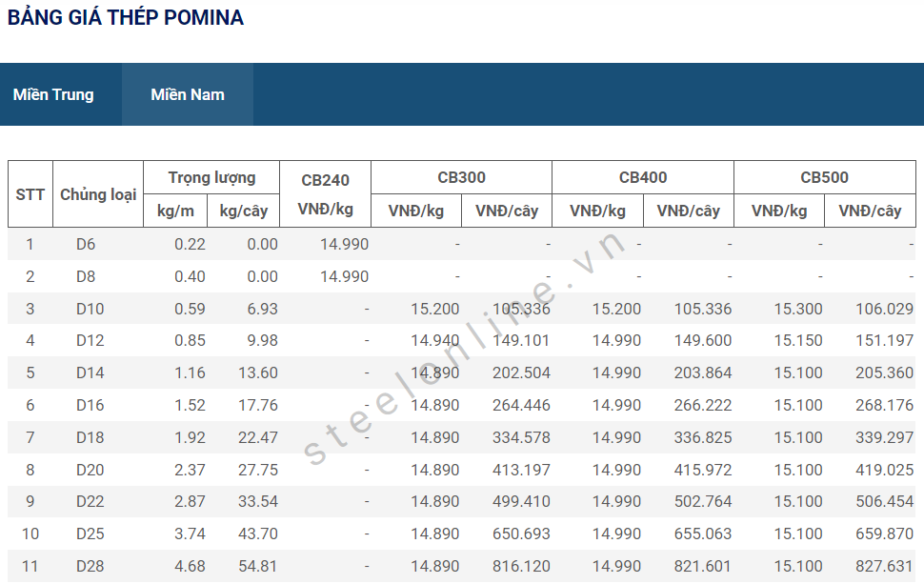Click D20 kg/m value 2.37

click(x=190, y=470)
